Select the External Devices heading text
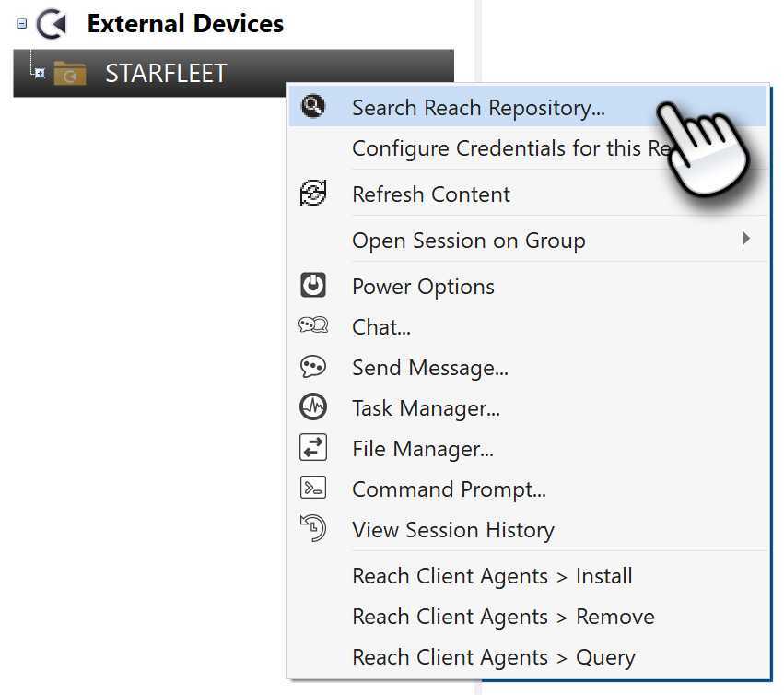Screen dimensions: 784x695 [185, 24]
